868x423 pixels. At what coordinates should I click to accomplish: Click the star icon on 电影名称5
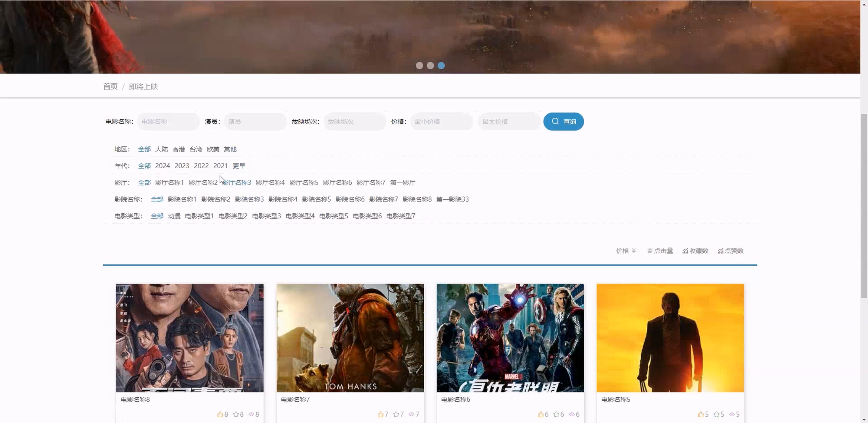(x=717, y=414)
